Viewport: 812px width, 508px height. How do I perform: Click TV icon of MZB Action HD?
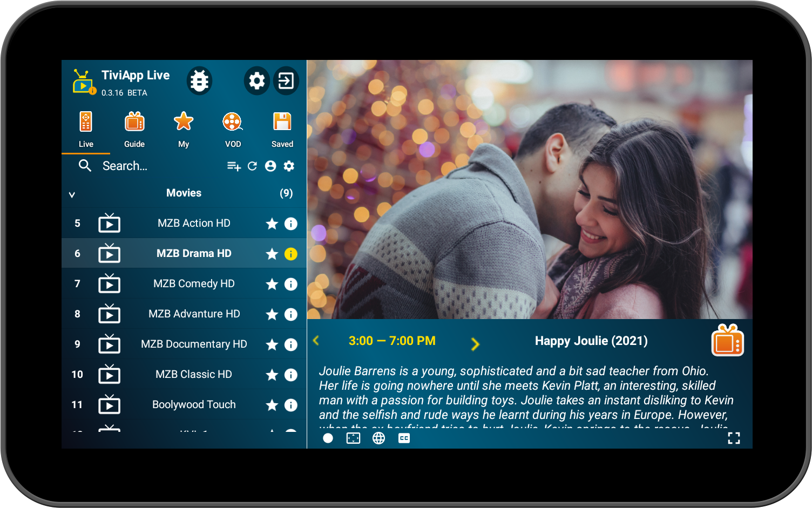[x=109, y=222]
